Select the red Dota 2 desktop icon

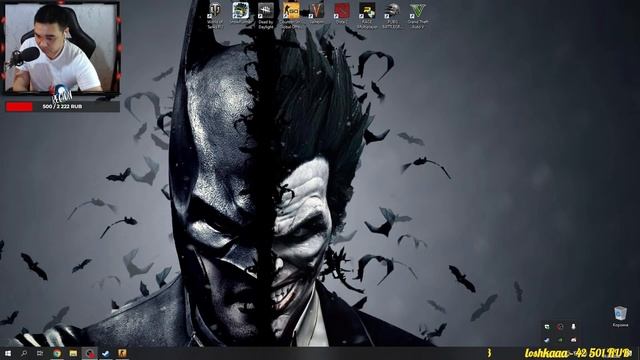pyautogui.click(x=342, y=13)
